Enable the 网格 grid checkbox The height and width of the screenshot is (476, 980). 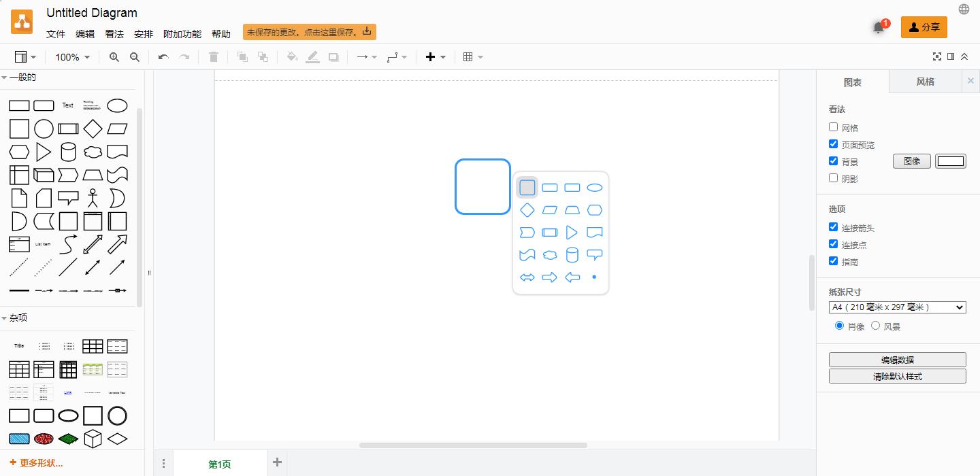click(834, 127)
